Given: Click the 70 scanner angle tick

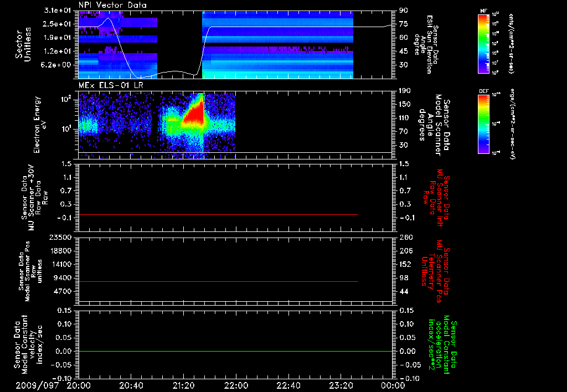Looking at the screenshot, I should click(x=404, y=132).
